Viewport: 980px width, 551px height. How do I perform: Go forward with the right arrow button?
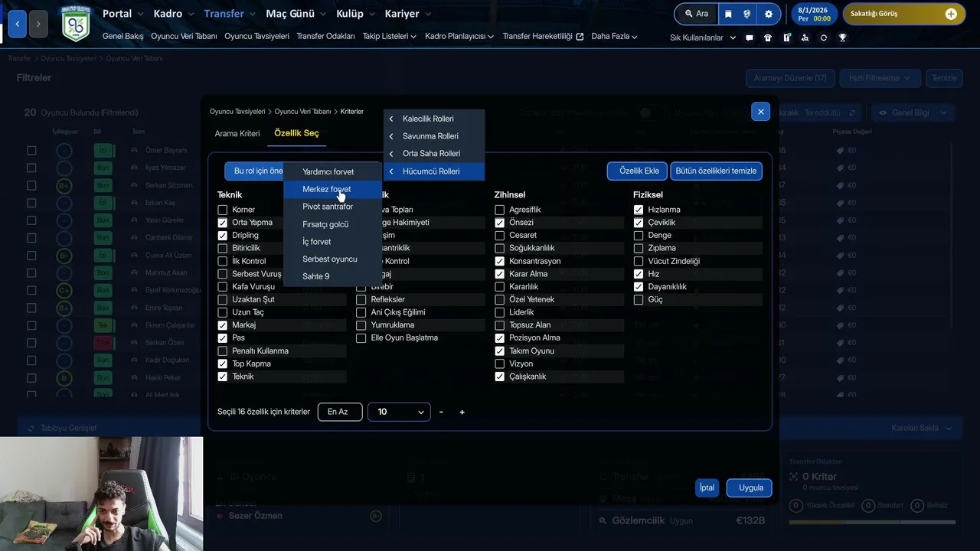click(38, 24)
